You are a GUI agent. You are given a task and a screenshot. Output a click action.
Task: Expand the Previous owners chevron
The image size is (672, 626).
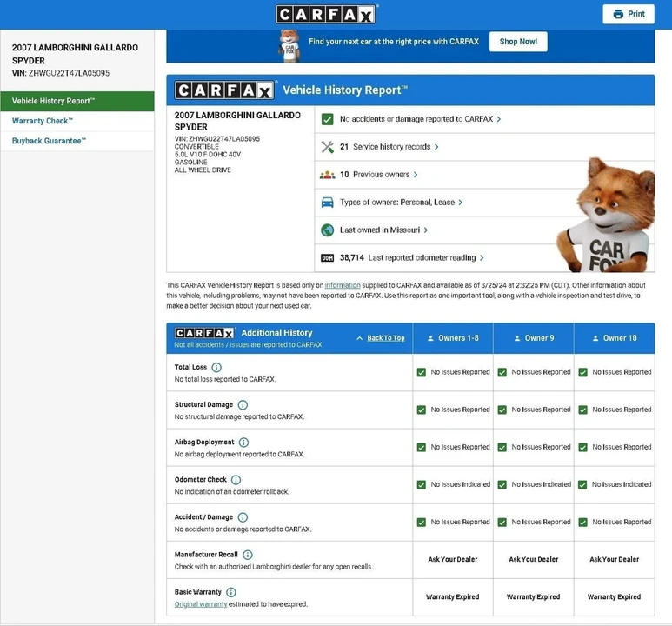tap(416, 175)
